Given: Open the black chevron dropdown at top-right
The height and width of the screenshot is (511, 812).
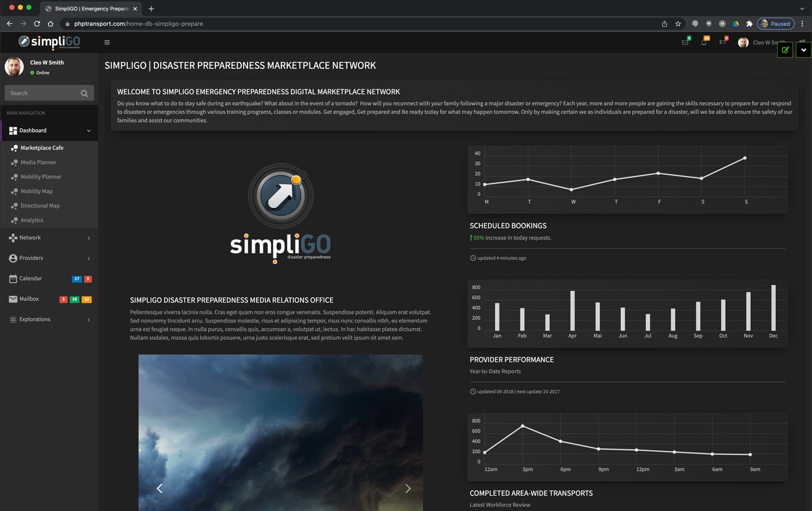Looking at the screenshot, I should pyautogui.click(x=804, y=50).
